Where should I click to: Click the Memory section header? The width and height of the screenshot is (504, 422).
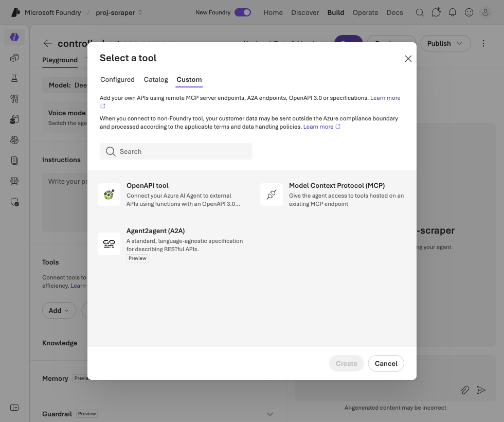(55, 378)
